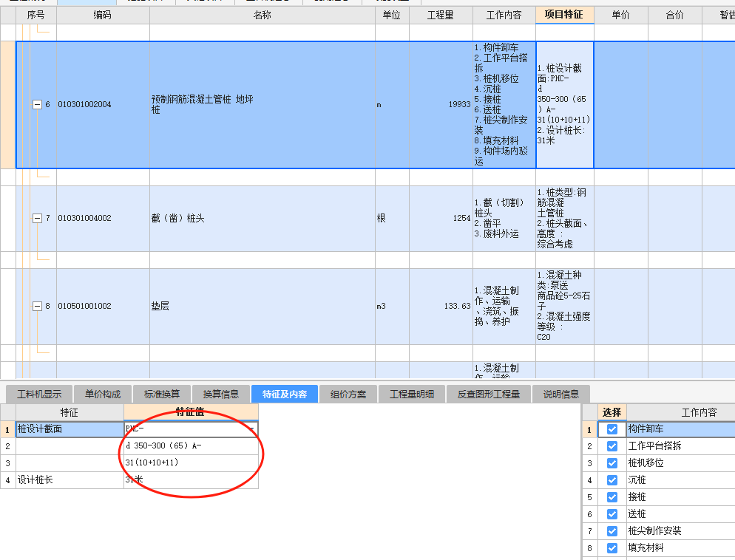Click the 选择 column header
735x560 pixels.
click(x=612, y=412)
